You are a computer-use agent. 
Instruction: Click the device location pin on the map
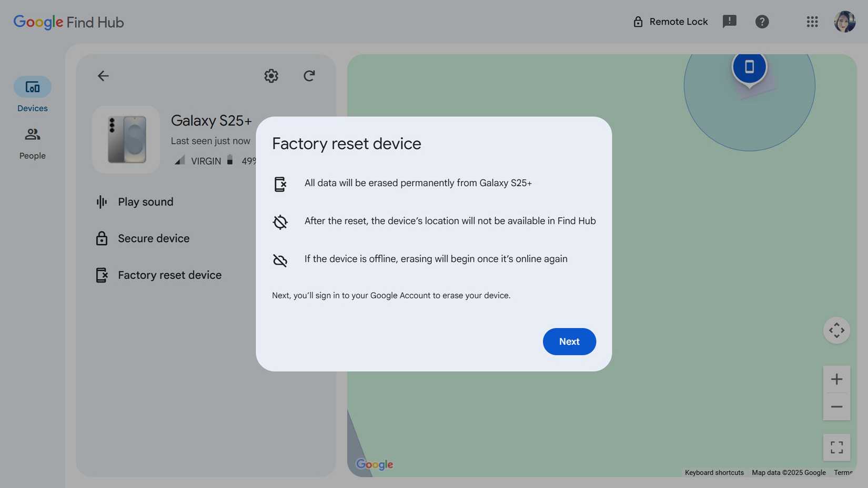click(x=750, y=67)
